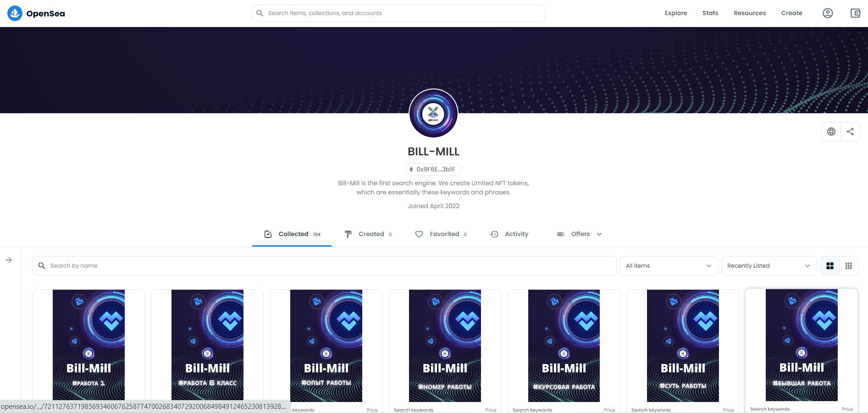Viewport: 868px width, 413px height.
Task: Open the Explore menu
Action: (x=676, y=13)
